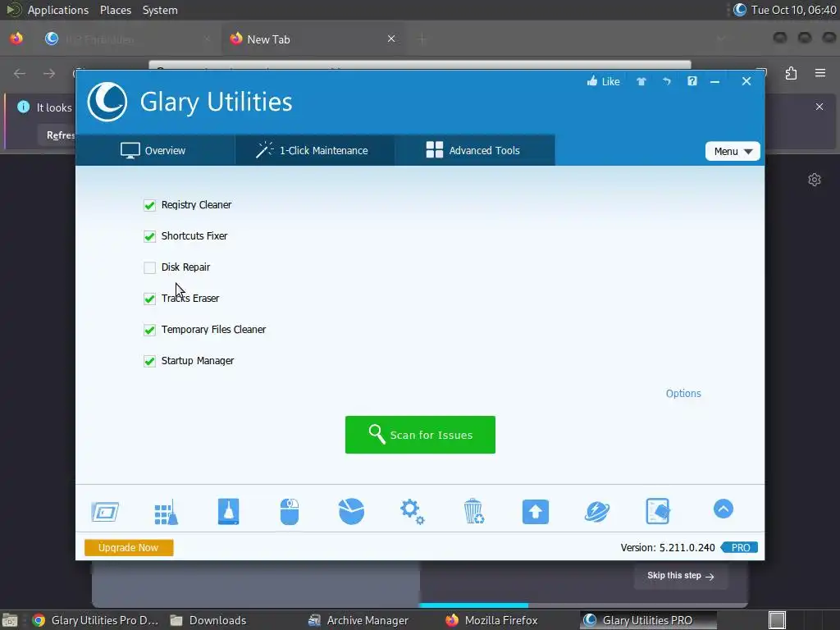Open the Startup Manager screen icon in dock
Viewport: 840px width, 630px height.
(105, 512)
